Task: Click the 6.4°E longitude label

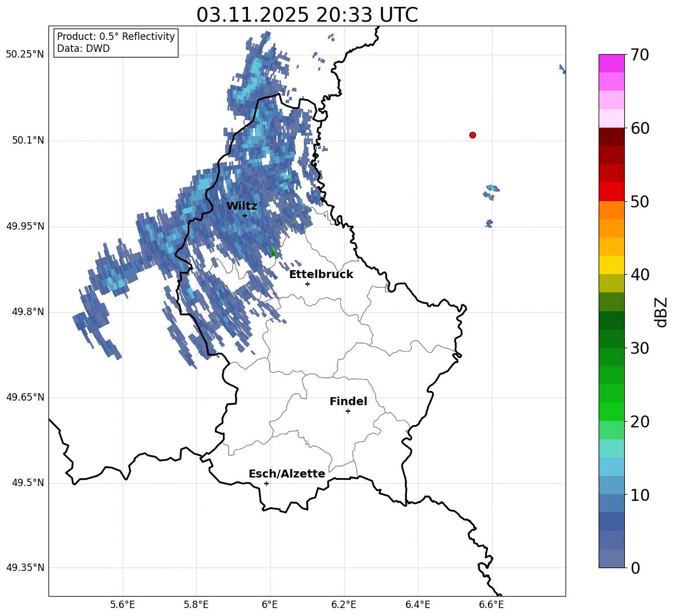Action: coord(417,605)
